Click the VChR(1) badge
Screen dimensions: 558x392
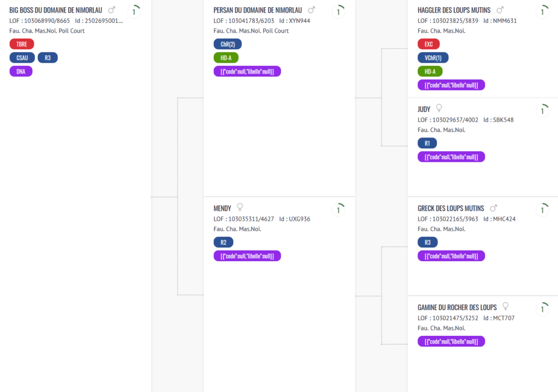[x=433, y=58]
